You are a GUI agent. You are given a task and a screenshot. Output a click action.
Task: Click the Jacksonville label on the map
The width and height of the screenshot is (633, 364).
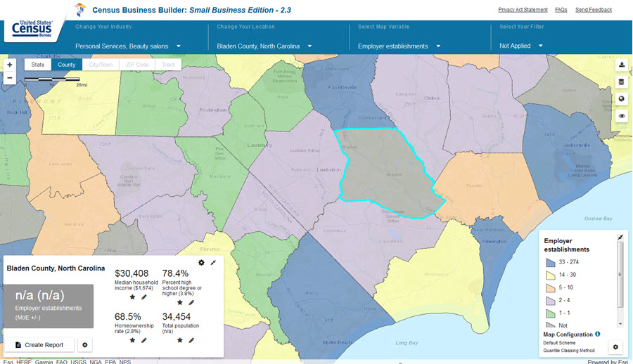tap(577, 145)
